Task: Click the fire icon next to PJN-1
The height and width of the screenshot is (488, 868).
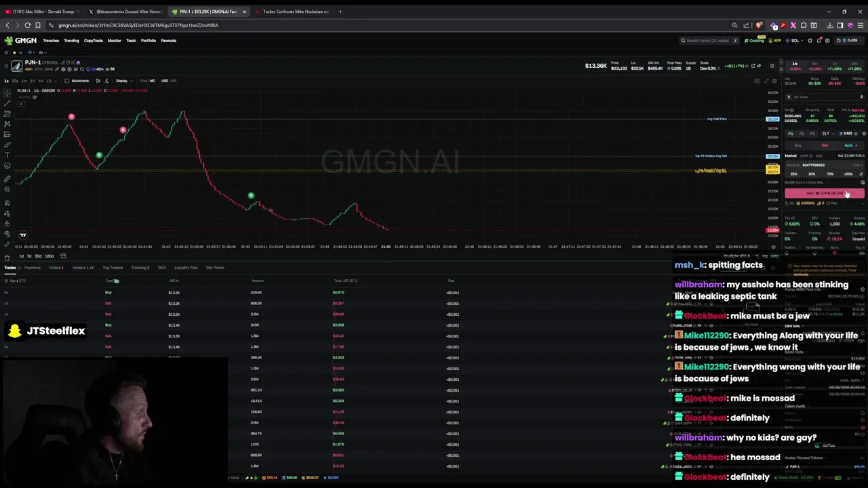Action: (x=78, y=62)
